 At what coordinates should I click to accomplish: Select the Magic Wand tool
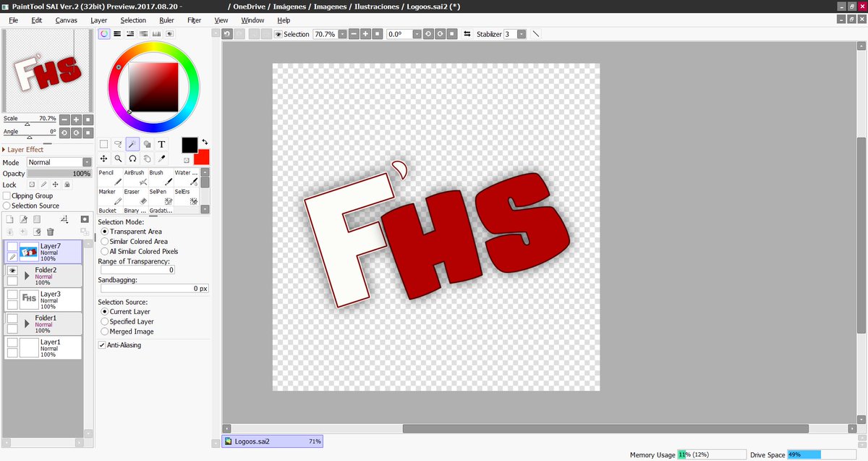[x=132, y=144]
